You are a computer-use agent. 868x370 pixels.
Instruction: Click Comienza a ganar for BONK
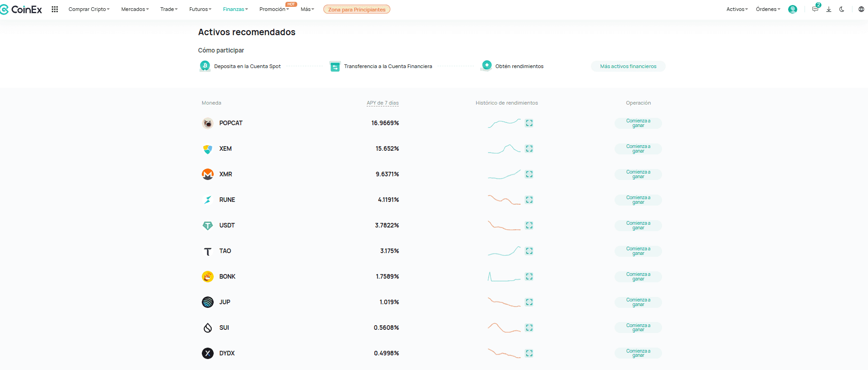tap(638, 276)
